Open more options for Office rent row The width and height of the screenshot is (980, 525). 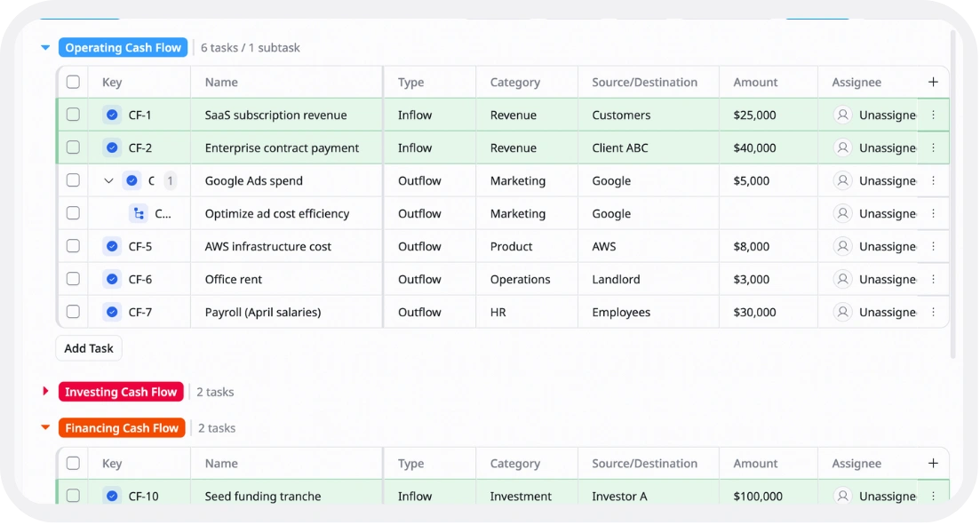pos(933,279)
